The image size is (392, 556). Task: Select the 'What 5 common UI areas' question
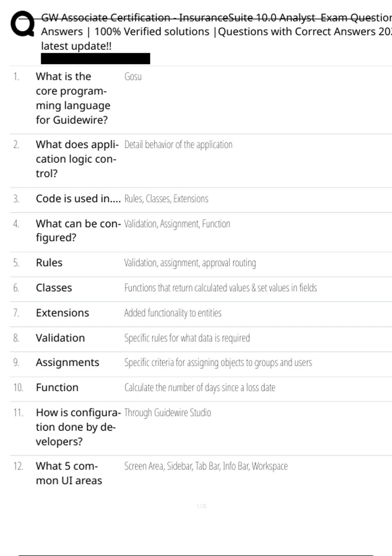pos(69,473)
